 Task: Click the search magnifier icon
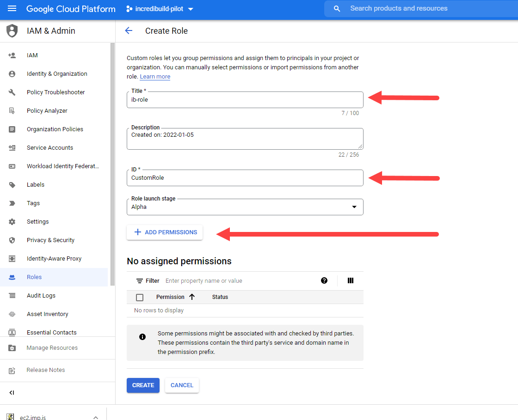[337, 9]
